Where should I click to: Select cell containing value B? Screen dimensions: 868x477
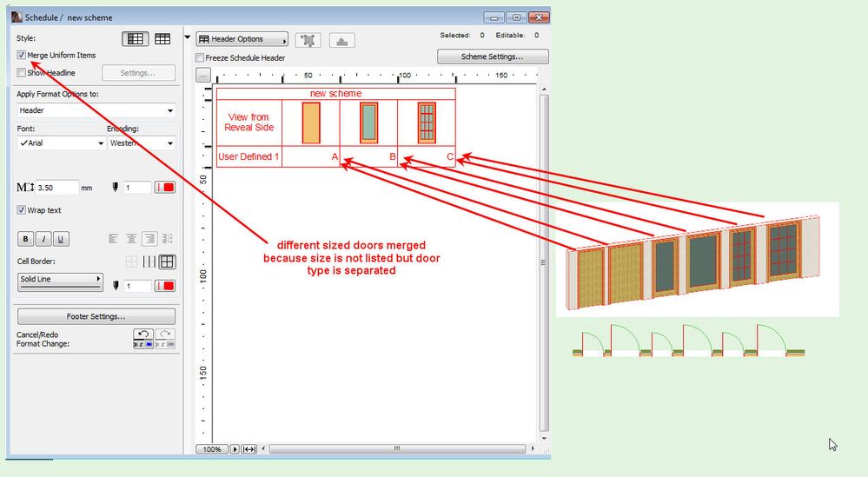[x=368, y=156]
